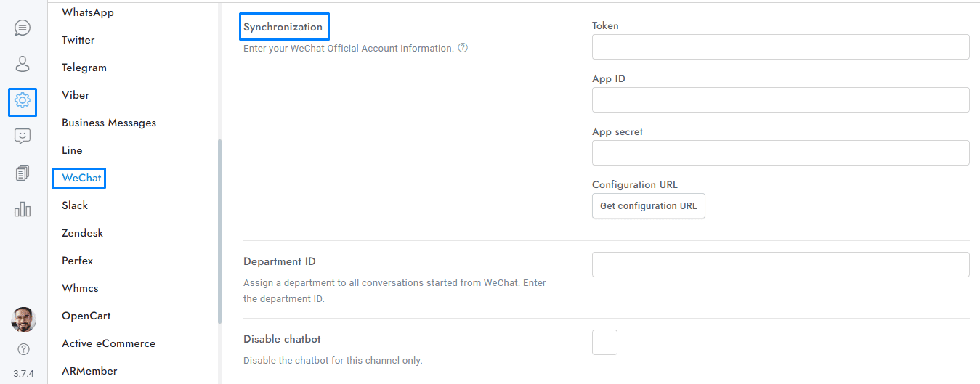Click the Token input field
Screen dimensions: 980x384
coord(780,46)
